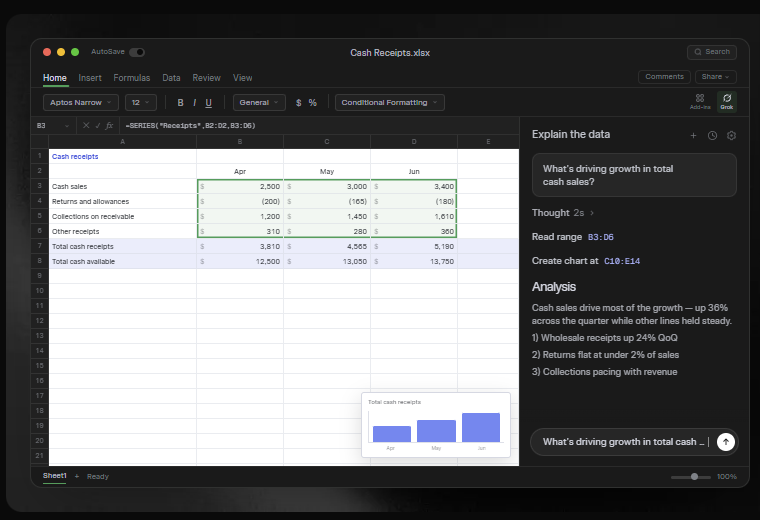
Task: Start a new chat with plus icon
Action: (x=693, y=136)
